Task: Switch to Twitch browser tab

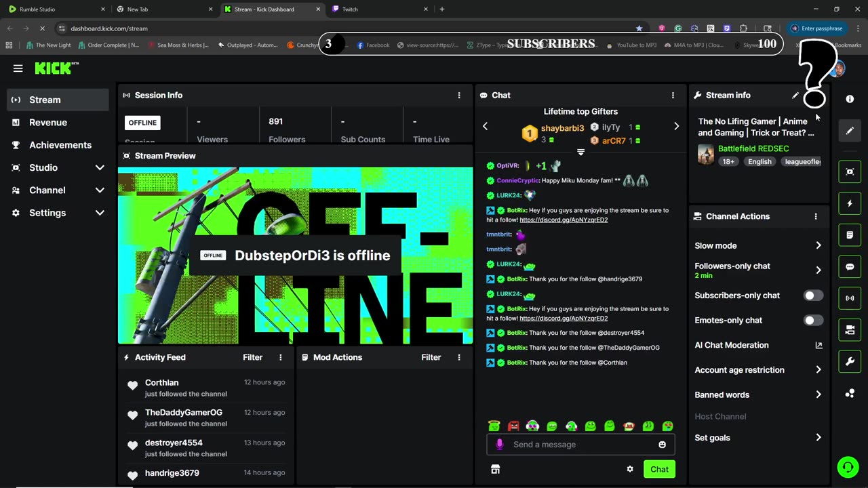Action: [380, 9]
